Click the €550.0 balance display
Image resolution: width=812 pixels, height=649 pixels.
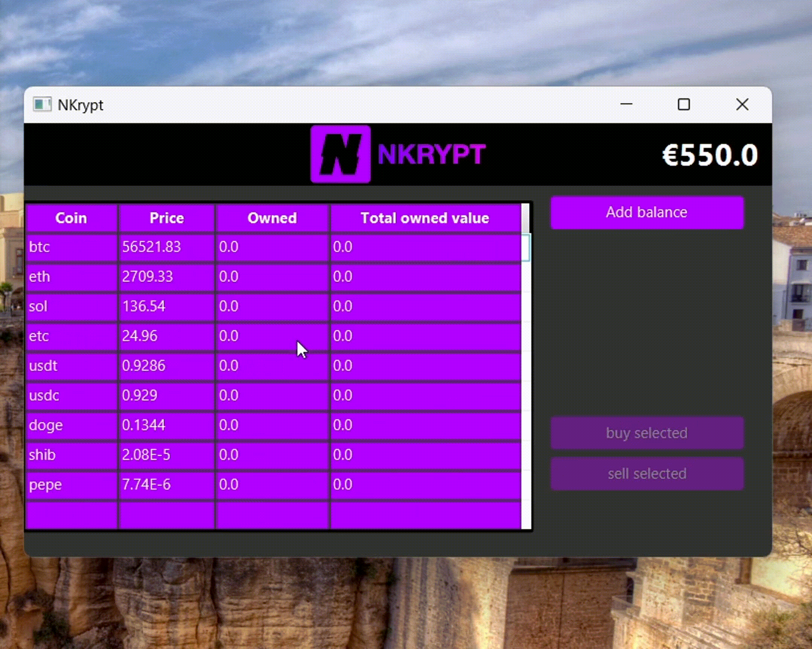click(x=710, y=155)
